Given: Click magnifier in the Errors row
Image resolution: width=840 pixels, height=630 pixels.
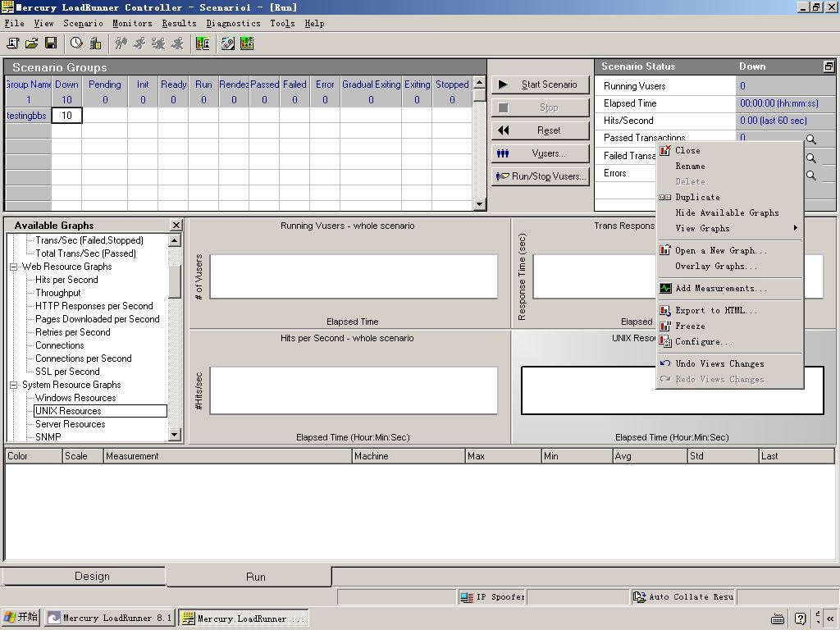Looking at the screenshot, I should [811, 176].
